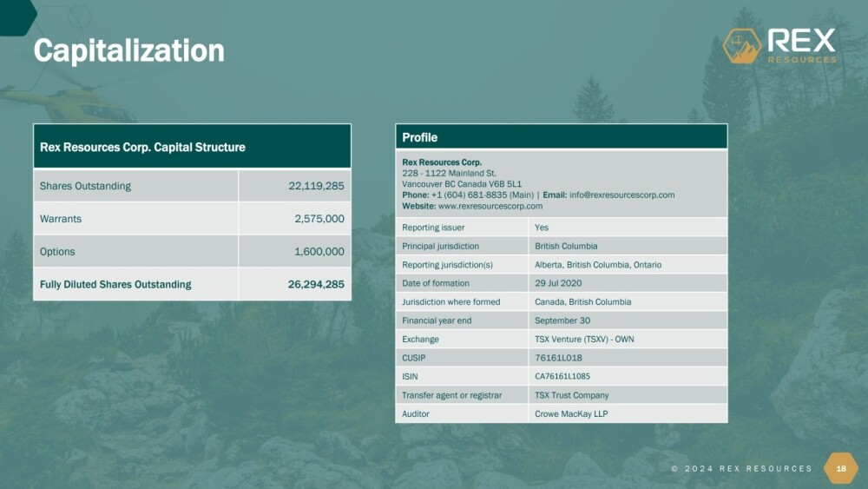Select the Options row label
The height and width of the screenshot is (489, 868).
[57, 251]
